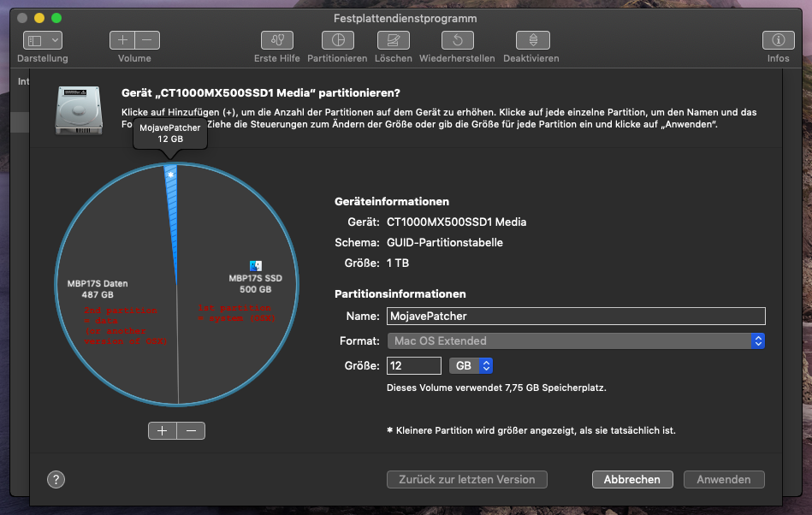Click Zurück zur letzten Version button

tap(466, 479)
